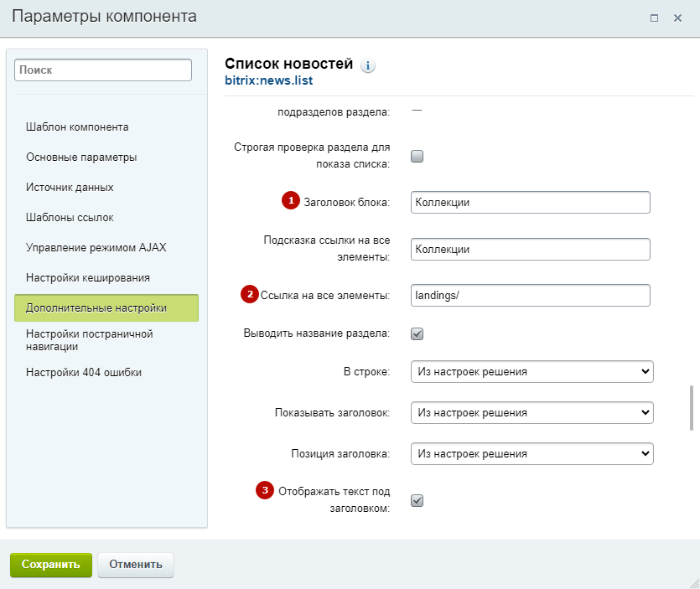Open Настройки 404 ошибки section

(x=84, y=373)
